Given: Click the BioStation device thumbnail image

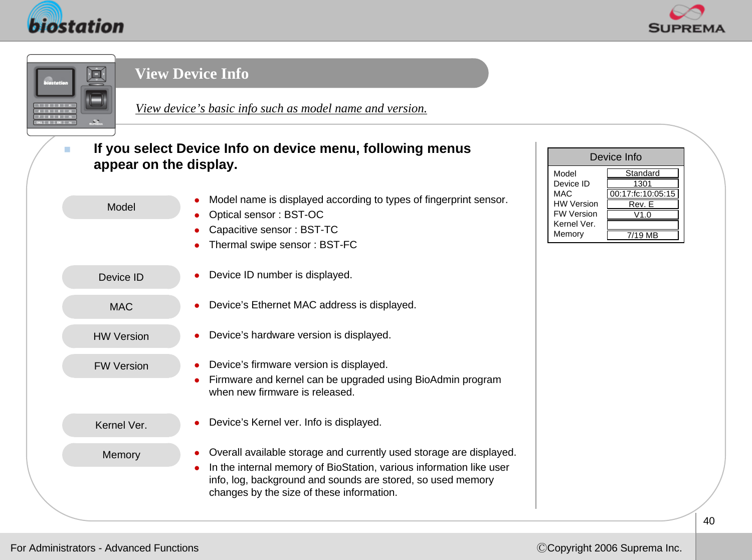Looking at the screenshot, I should coord(71,95).
